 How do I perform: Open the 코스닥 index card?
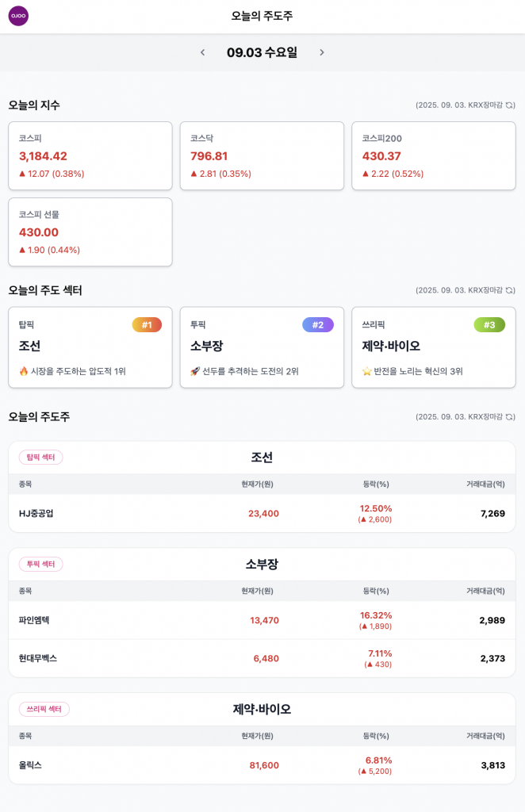pos(262,155)
